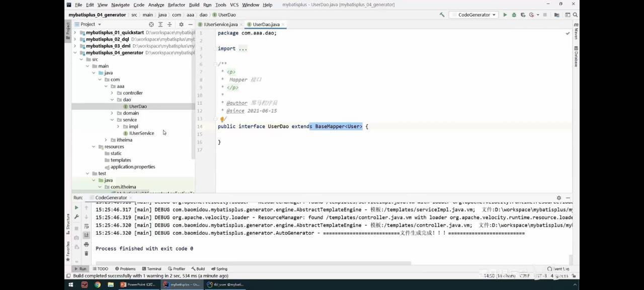Open the Problems tool window
This screenshot has width=644, height=290.
[125, 269]
